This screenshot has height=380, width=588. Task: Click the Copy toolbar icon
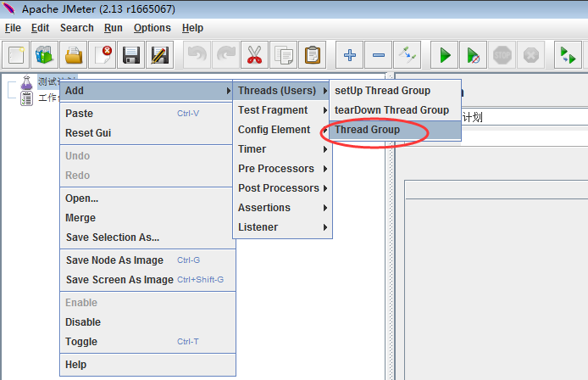pos(284,55)
